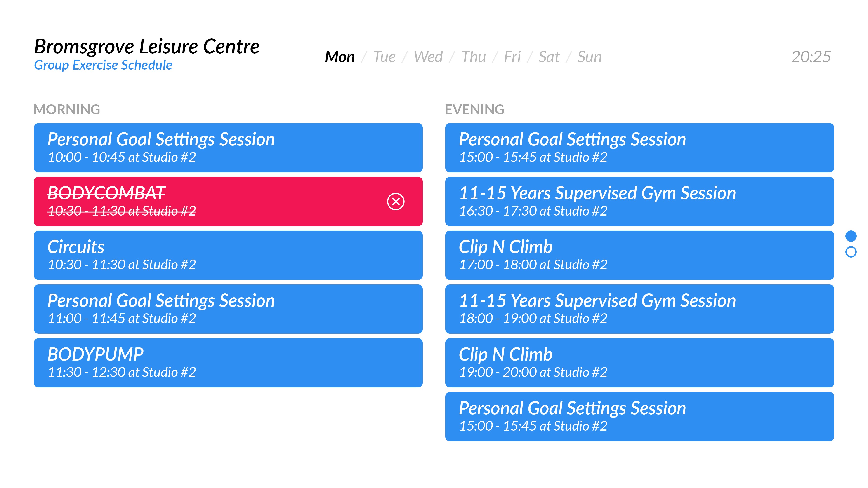Select the Sat day tab
868x488 pixels.
pos(549,56)
